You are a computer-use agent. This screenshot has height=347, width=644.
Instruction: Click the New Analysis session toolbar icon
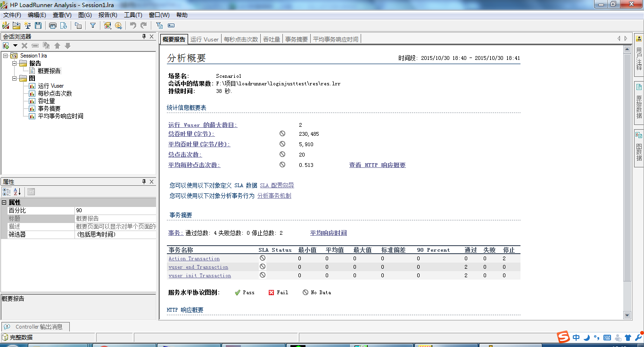6,25
